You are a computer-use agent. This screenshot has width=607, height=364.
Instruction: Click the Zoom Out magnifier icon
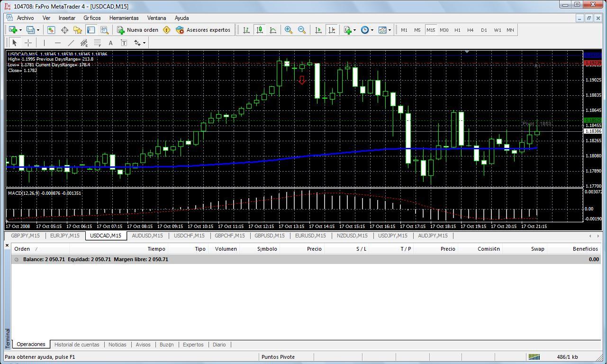click(301, 30)
